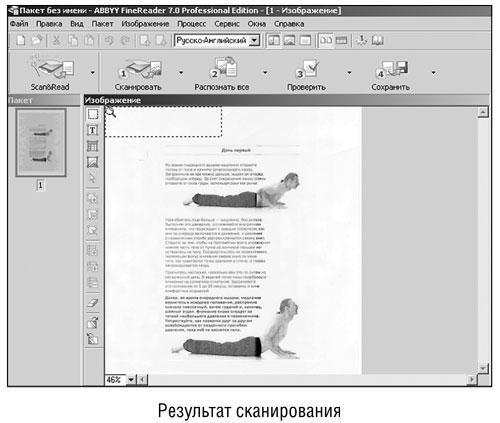Screen dimensions: 500x423
Task: Select the table block tool
Action: point(92,146)
